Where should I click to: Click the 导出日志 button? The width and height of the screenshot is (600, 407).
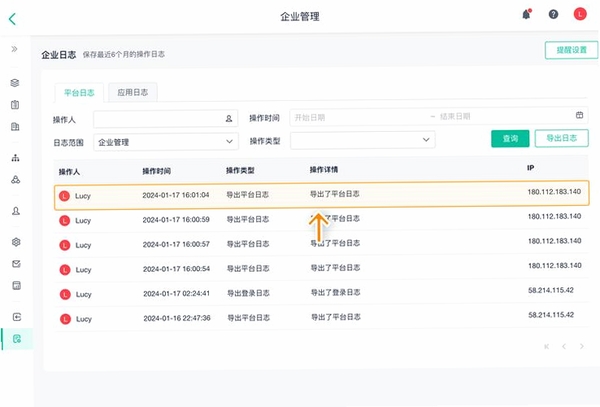click(561, 138)
